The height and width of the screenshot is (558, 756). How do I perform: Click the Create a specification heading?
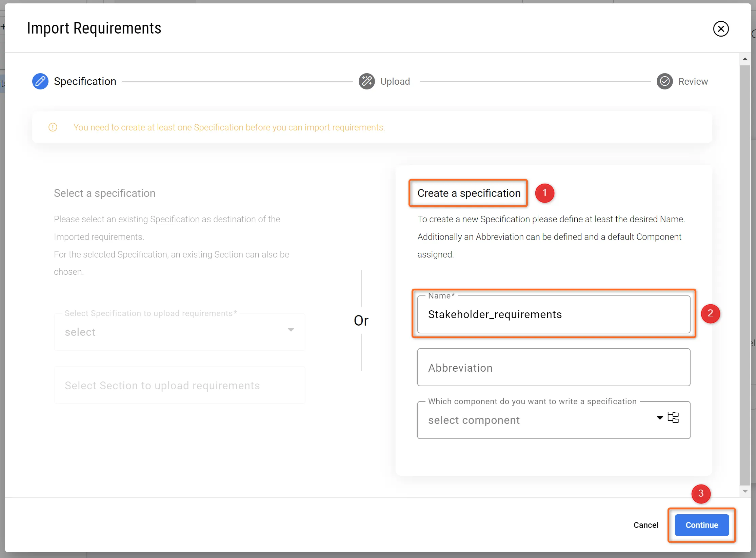[x=469, y=193]
